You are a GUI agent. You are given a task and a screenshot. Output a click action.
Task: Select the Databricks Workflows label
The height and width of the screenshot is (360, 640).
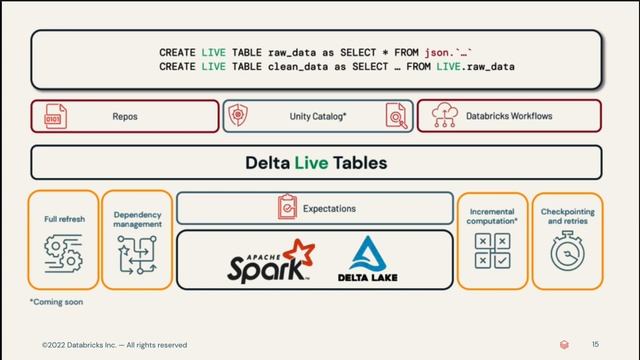pos(509,116)
